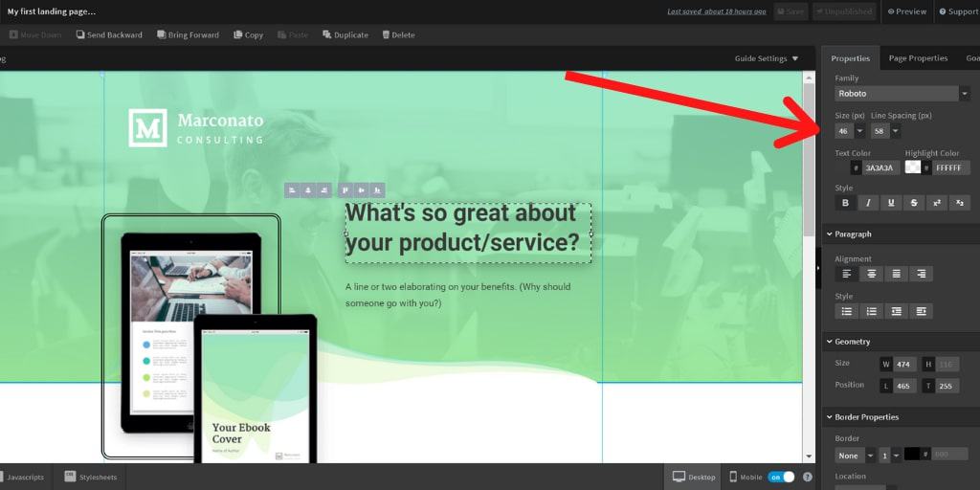
Task: Open the font Size dropdown arrow
Action: (x=860, y=131)
